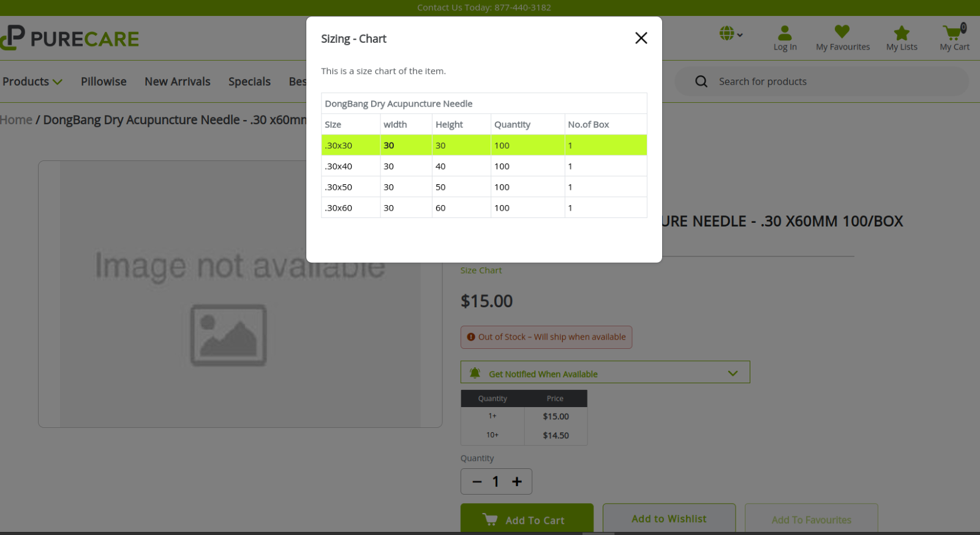Viewport: 980px width, 535px height.
Task: Select the highlighted .30x30 size row
Action: pyautogui.click(x=483, y=145)
